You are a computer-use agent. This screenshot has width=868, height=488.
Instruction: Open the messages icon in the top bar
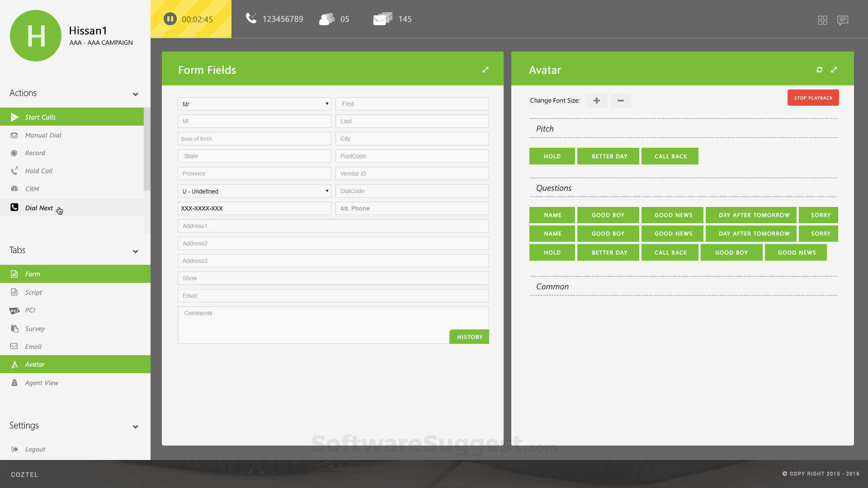843,20
